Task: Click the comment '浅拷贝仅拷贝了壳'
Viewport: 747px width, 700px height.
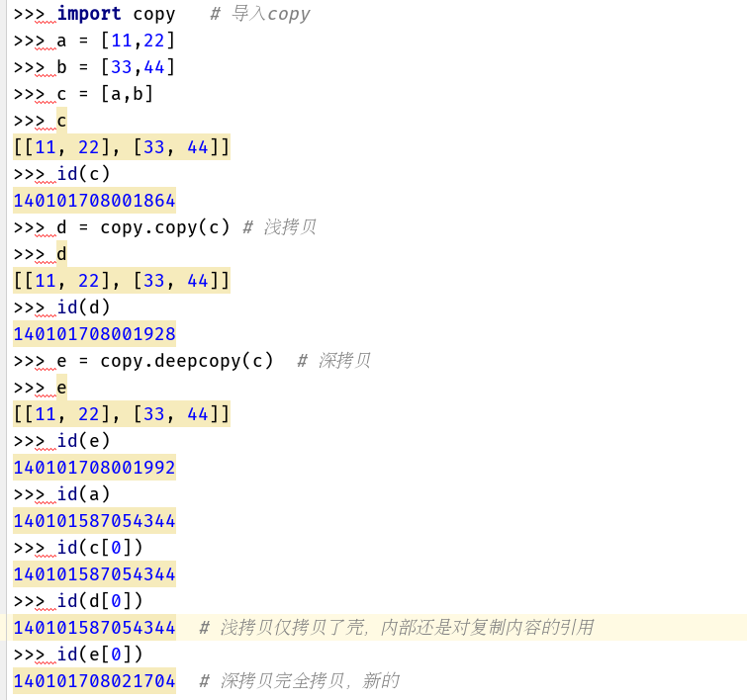Action: click(x=292, y=627)
